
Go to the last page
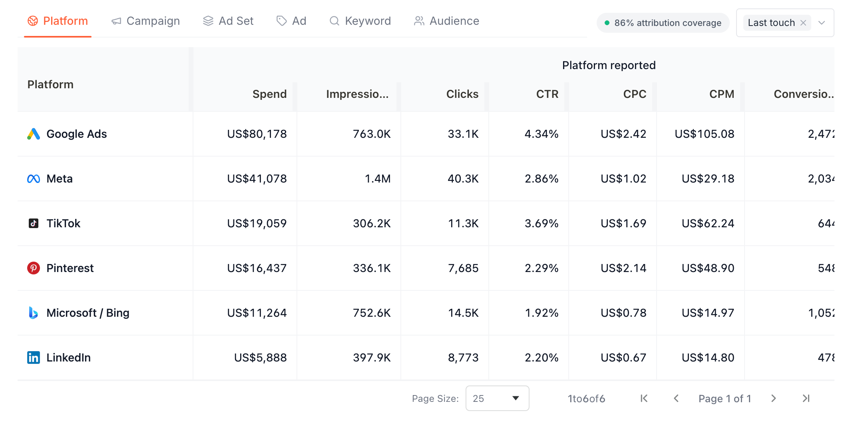click(806, 398)
